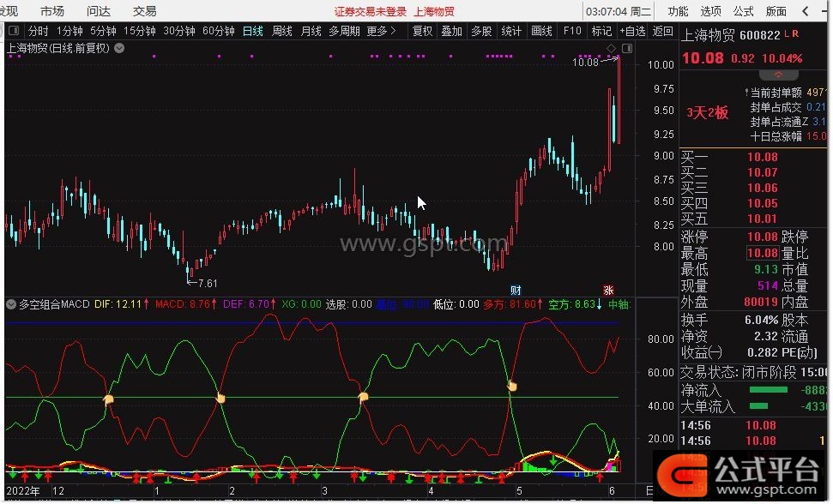
Task: Open the 画线 drawing tools
Action: [541, 32]
